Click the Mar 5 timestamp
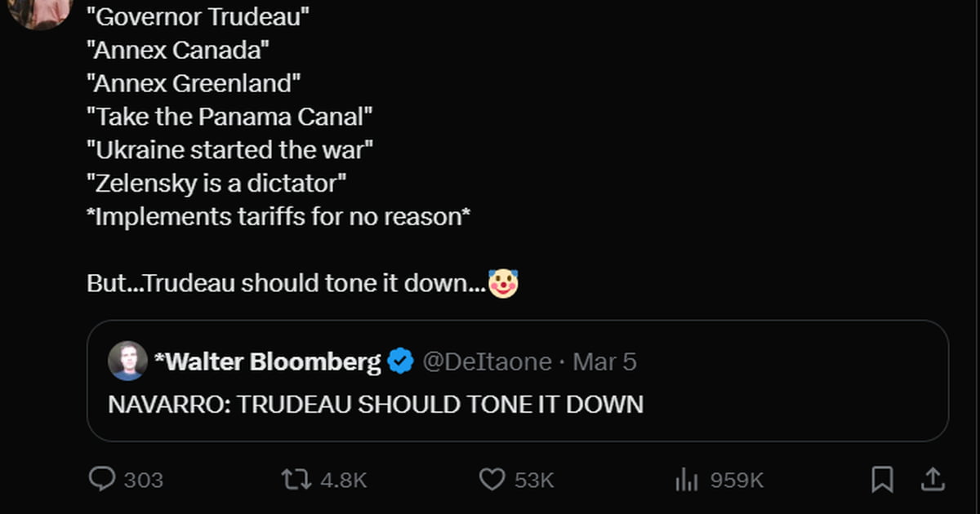The image size is (980, 514). coord(603,361)
